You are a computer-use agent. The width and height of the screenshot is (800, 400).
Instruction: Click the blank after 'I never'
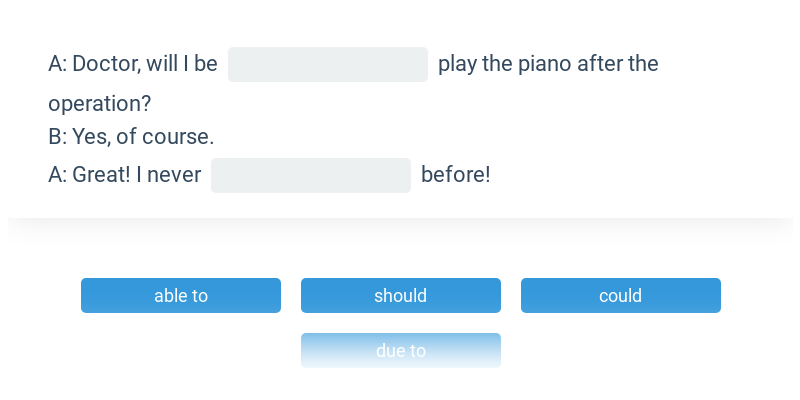click(x=311, y=176)
